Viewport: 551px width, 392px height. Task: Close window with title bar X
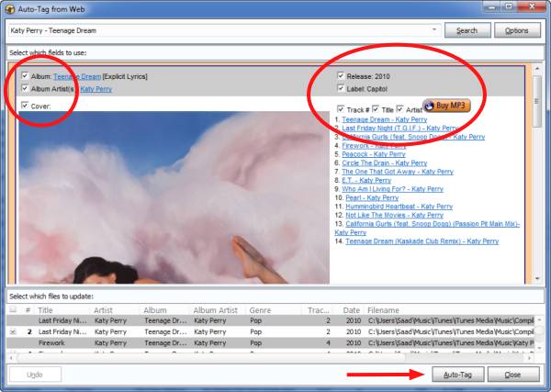point(532,6)
